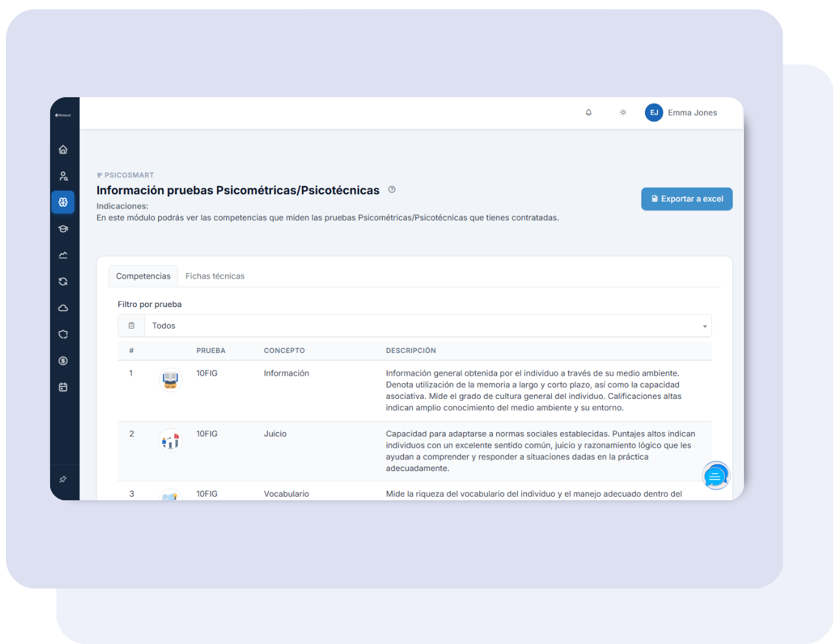Open the calendar sidebar icon
Image resolution: width=840 pixels, height=644 pixels.
tap(63, 387)
